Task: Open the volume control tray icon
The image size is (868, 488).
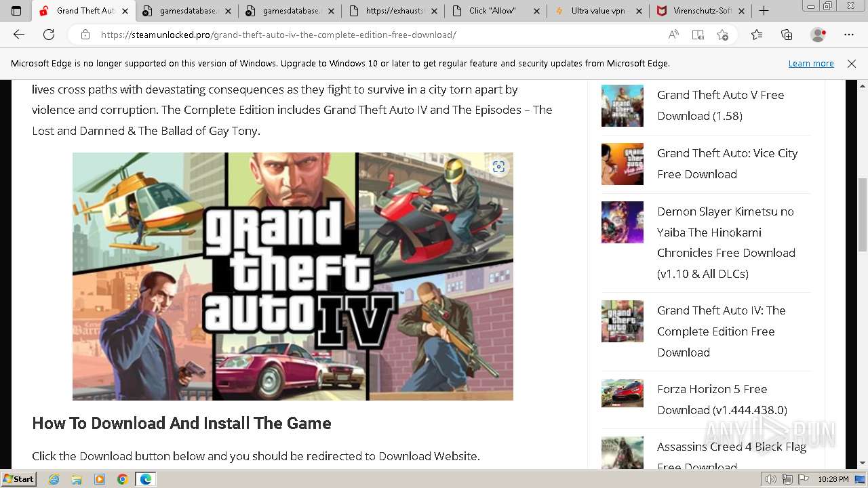Action: pos(771,479)
